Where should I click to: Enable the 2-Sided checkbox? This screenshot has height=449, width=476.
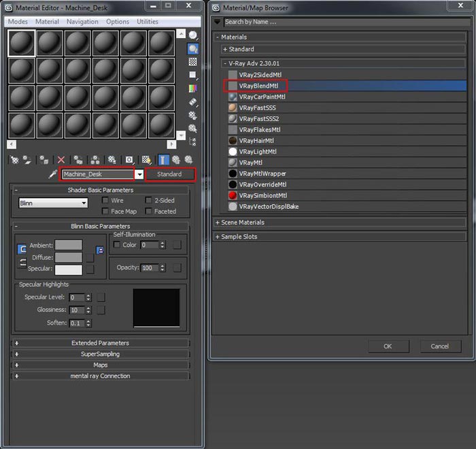point(148,200)
